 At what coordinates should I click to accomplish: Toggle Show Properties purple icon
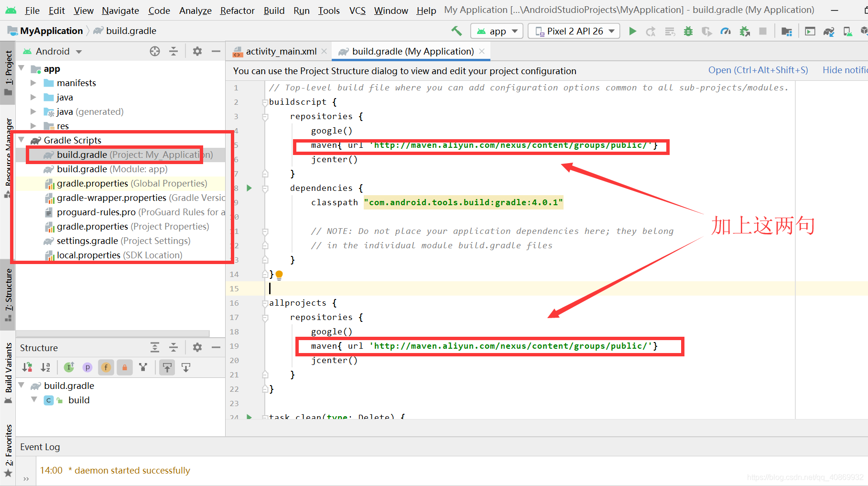coord(87,367)
